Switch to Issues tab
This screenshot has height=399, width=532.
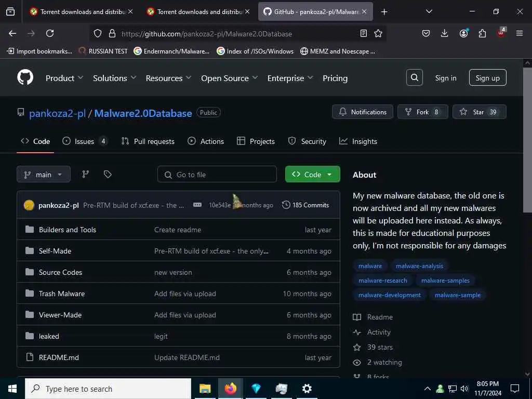click(x=85, y=141)
